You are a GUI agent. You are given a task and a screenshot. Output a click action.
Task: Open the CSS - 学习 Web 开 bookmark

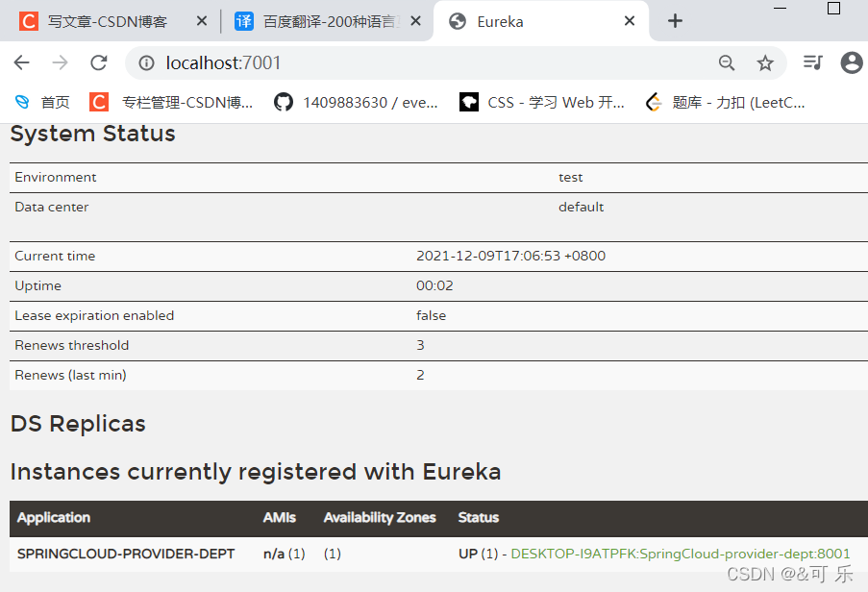(542, 103)
